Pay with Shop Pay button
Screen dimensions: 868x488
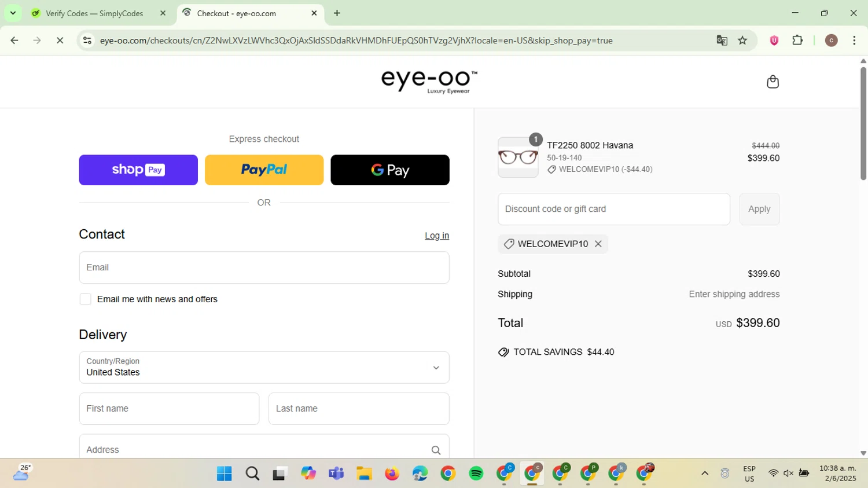click(138, 170)
